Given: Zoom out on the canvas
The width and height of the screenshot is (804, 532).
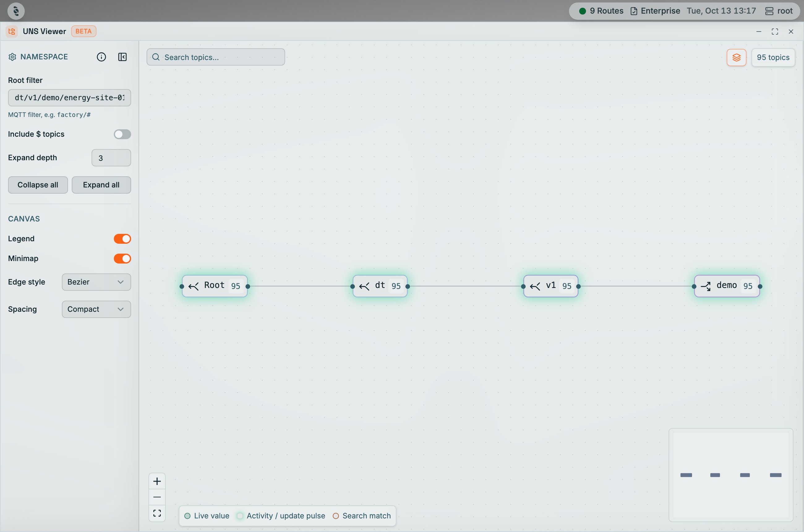Looking at the screenshot, I should 157,497.
